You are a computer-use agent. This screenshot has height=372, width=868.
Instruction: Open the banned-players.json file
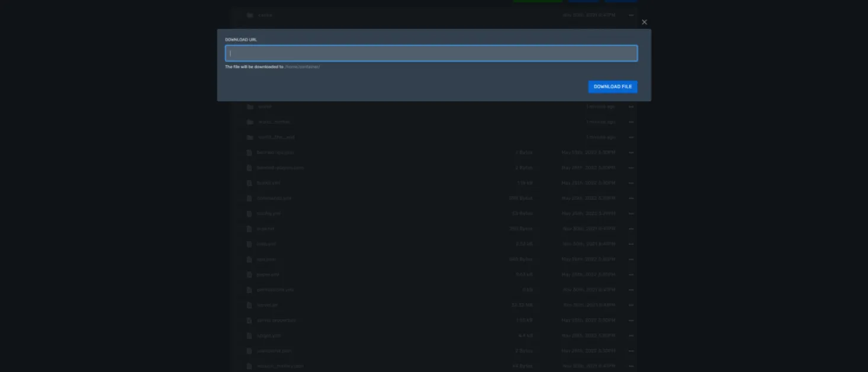(x=280, y=168)
